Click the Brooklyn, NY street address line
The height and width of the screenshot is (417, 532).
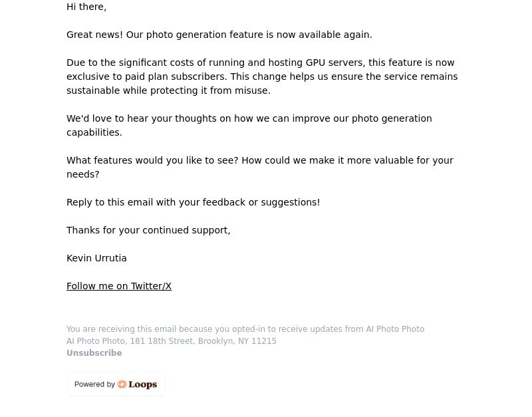[171, 341]
